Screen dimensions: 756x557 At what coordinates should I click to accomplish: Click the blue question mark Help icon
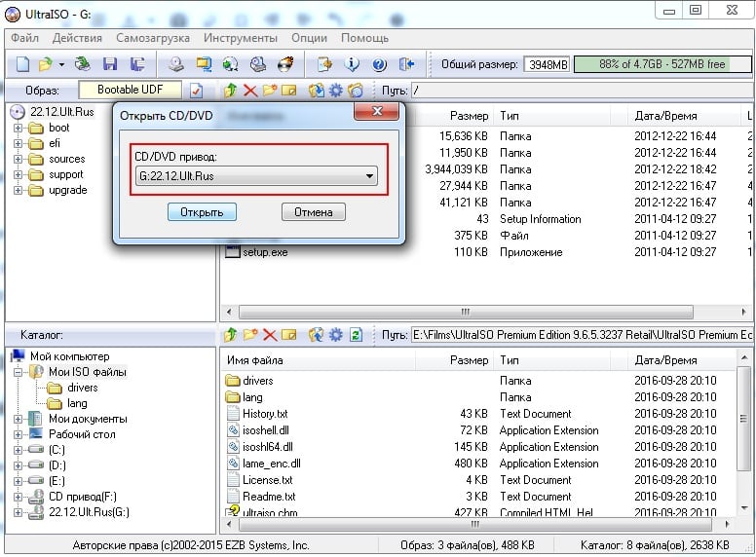(x=379, y=64)
